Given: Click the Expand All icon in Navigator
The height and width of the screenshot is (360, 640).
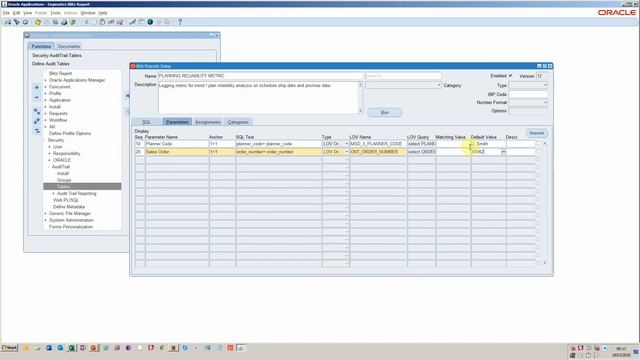Looking at the screenshot, I should 36,121.
